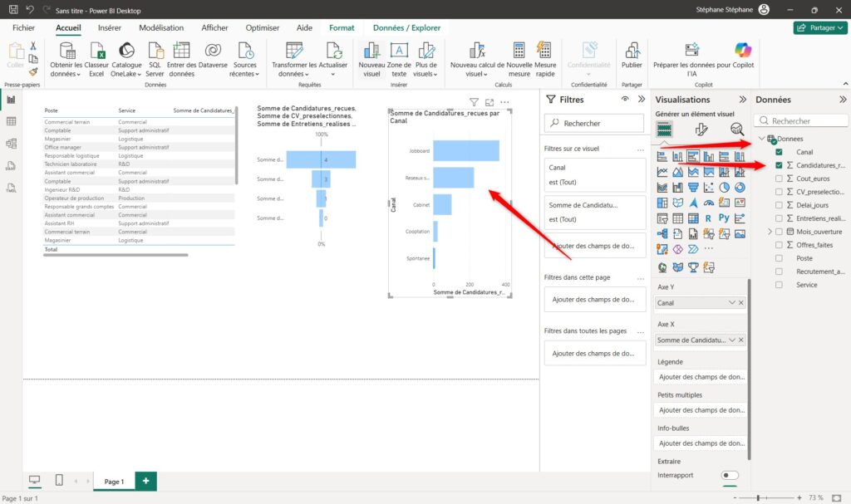Adjust the zoom slider in status bar

coord(758,497)
